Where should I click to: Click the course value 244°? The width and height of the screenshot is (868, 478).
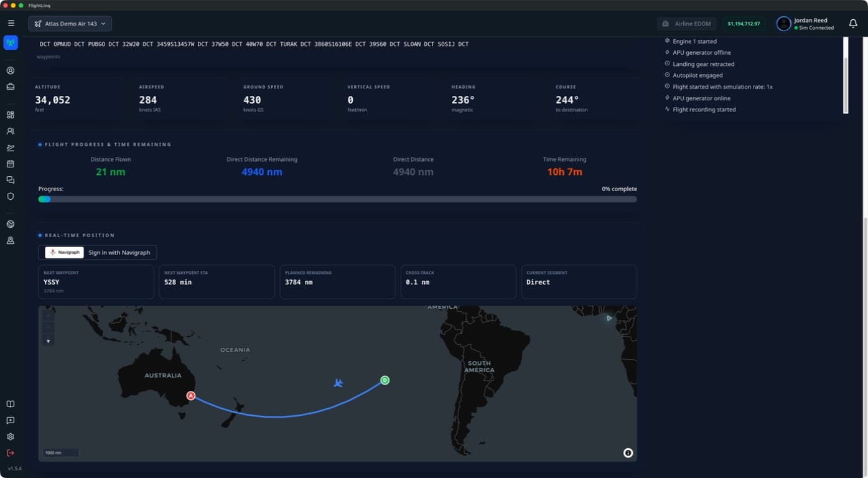click(x=567, y=100)
